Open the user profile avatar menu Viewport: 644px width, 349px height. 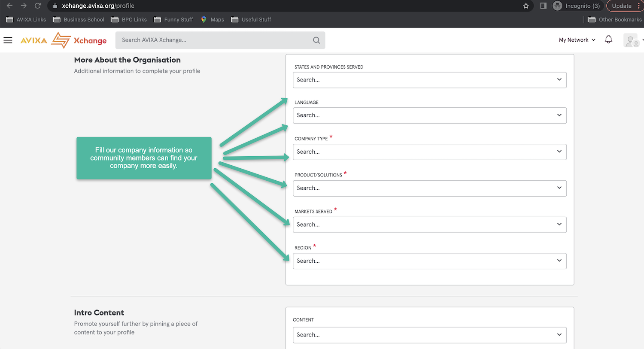(631, 40)
